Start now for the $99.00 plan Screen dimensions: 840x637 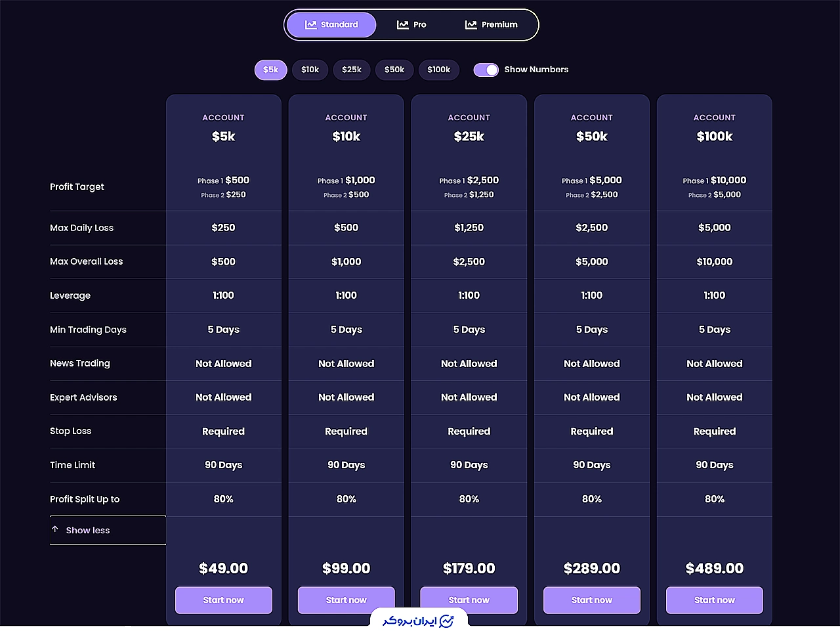(x=346, y=600)
